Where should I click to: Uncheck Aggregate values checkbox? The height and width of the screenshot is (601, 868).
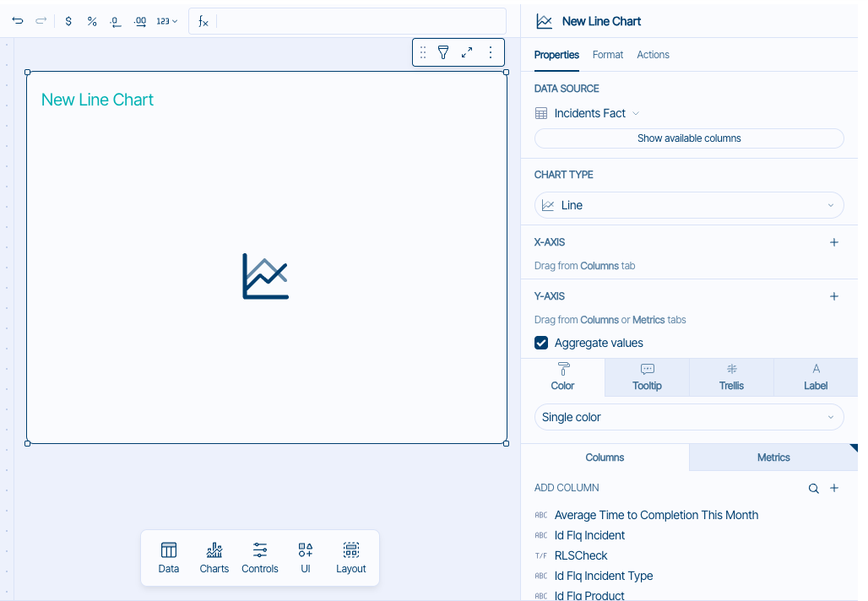[541, 343]
